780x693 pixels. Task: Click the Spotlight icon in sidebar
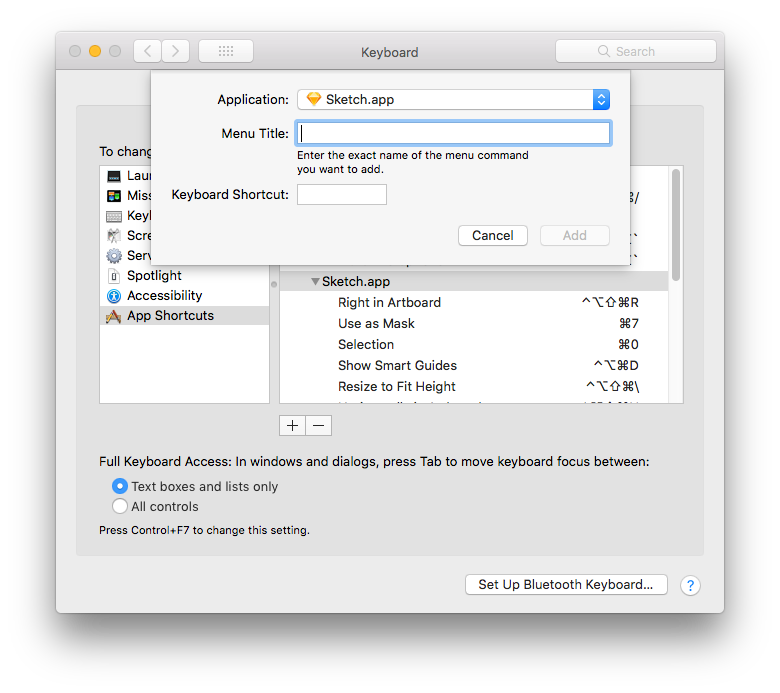point(114,276)
